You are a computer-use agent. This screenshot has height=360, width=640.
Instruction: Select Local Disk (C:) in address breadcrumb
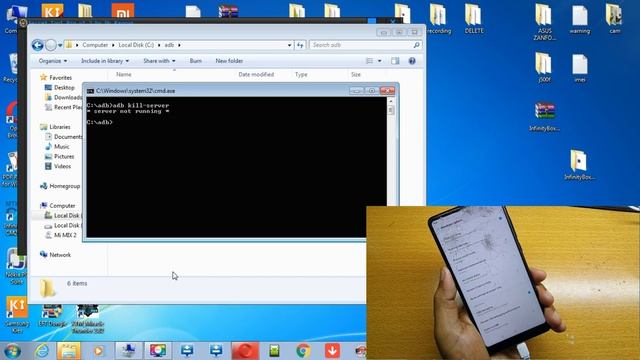point(136,45)
